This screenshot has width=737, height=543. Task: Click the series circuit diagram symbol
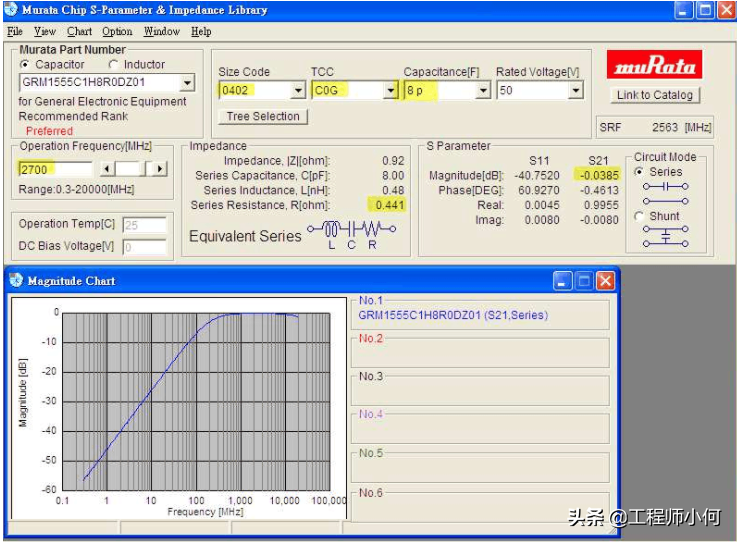coord(665,193)
